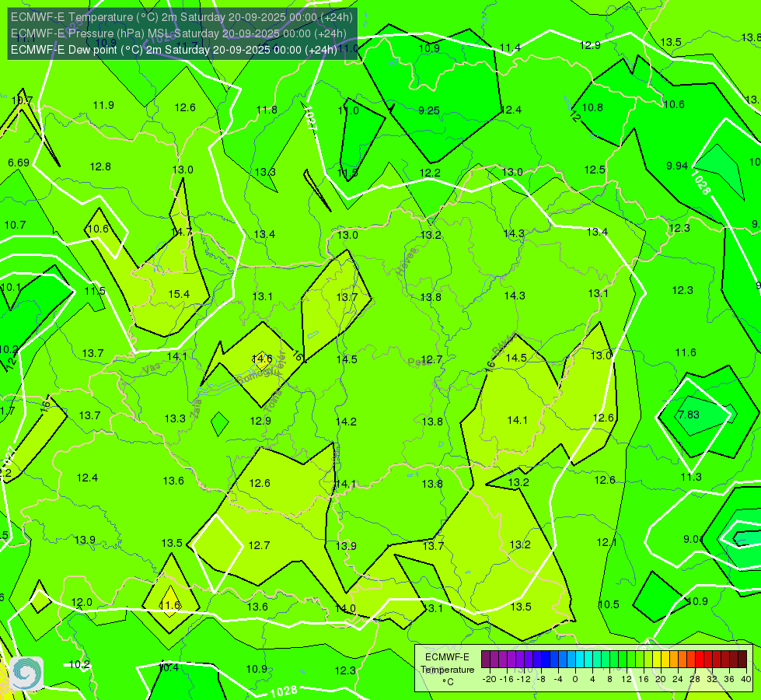Click the spiral weather logo icon
This screenshot has width=761, height=700.
point(26,673)
